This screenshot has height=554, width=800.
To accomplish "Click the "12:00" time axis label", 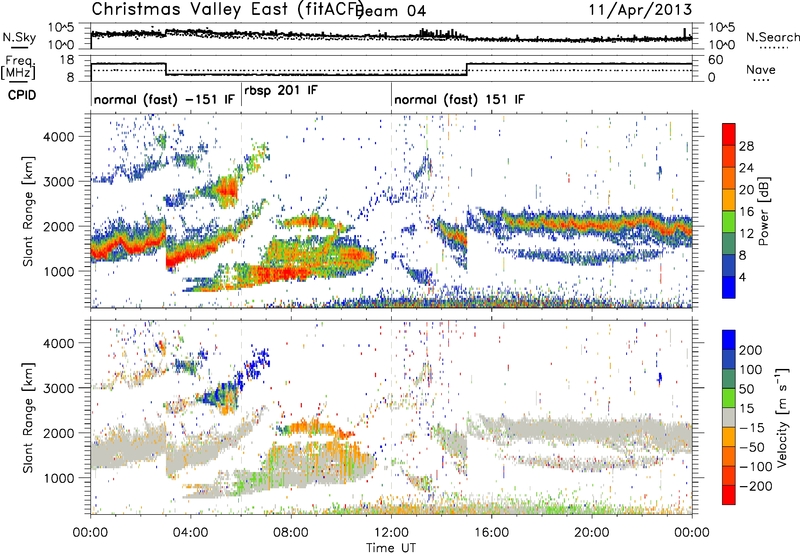I will tap(391, 533).
